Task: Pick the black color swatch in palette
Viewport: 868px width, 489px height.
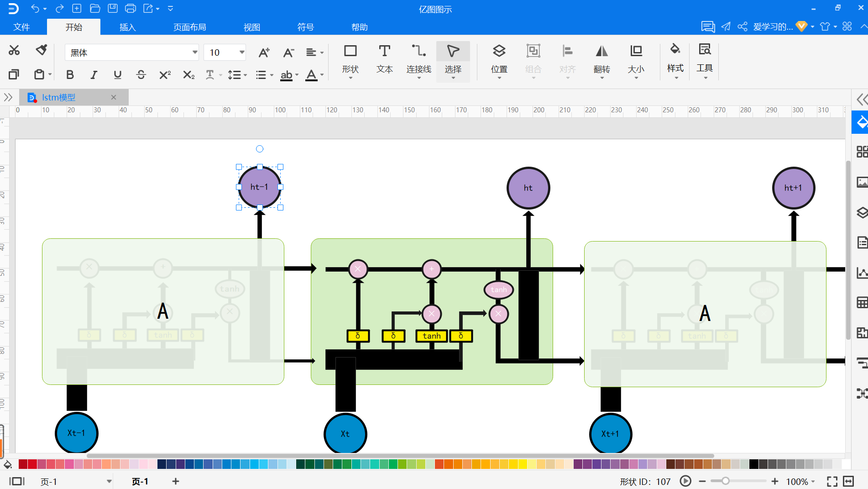Action: [x=753, y=464]
